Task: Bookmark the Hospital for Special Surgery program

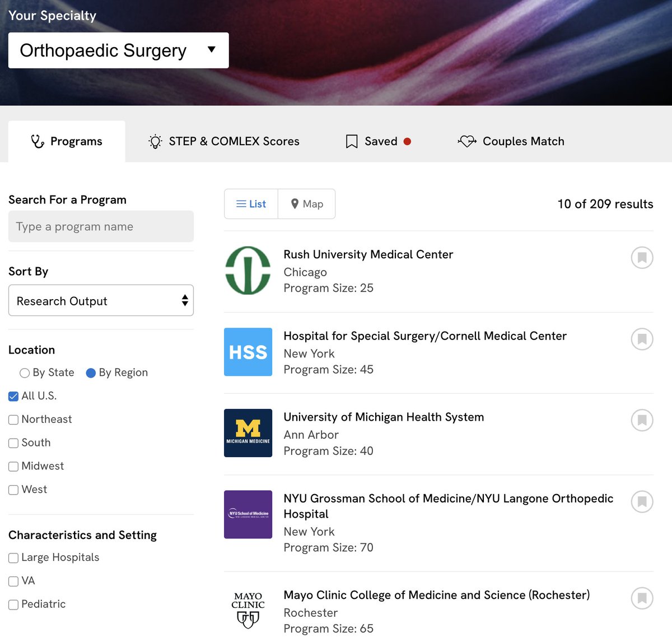Action: pyautogui.click(x=642, y=339)
